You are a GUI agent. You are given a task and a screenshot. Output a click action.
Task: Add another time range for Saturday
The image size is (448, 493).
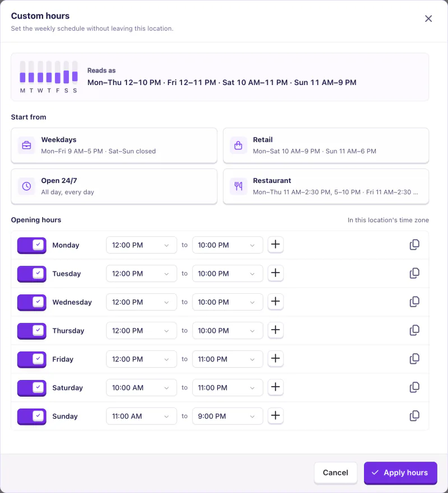tap(276, 387)
